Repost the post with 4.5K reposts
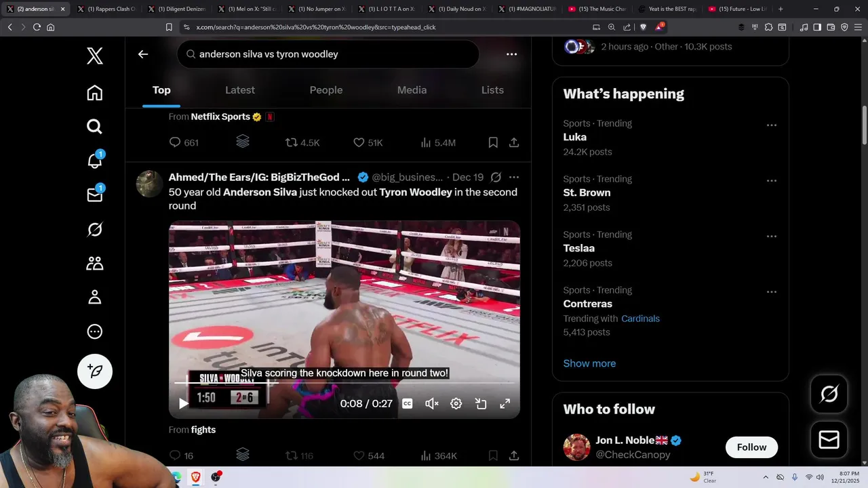 coord(302,142)
